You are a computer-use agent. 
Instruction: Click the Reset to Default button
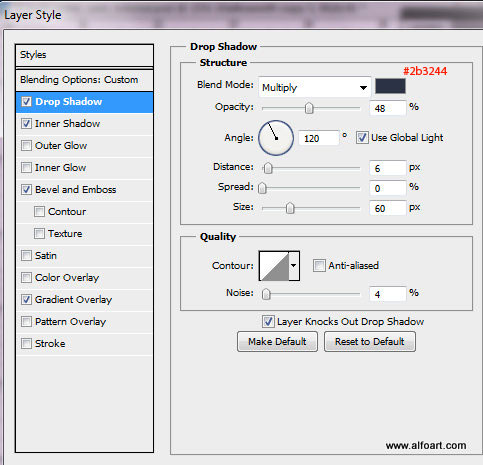370,342
